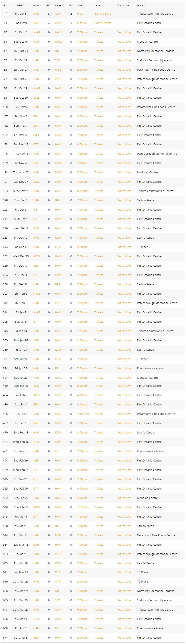Sort the table by Home team
Image resolution: width=186 pixels, height=644 pixels.
pos(59,5)
